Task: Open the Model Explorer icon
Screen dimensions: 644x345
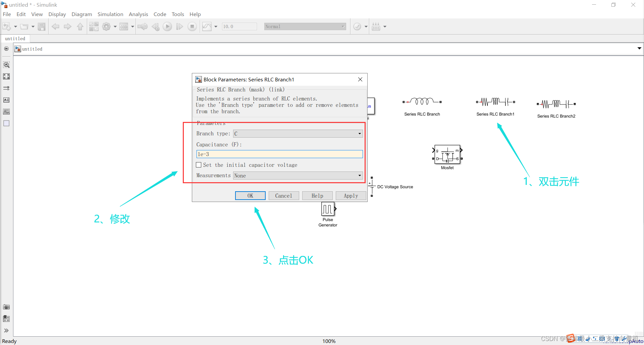Action: tap(124, 26)
